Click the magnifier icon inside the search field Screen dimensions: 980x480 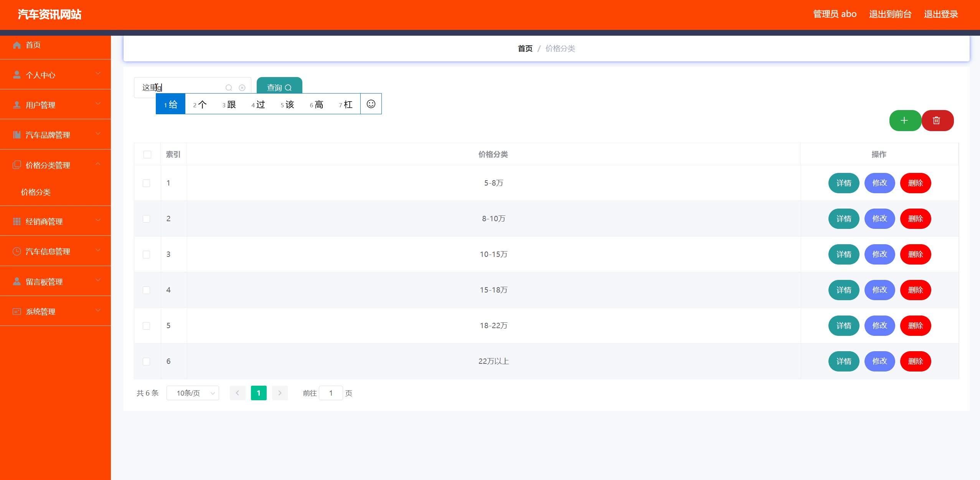(x=229, y=88)
